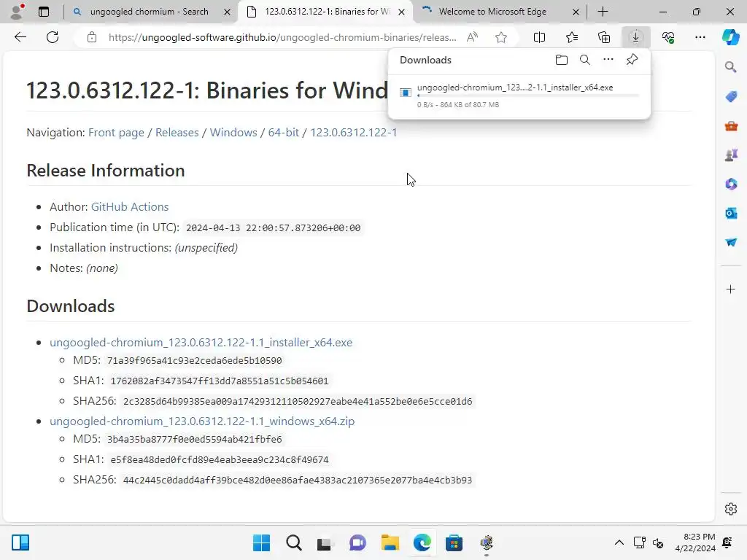Open taskbar Search

293,542
